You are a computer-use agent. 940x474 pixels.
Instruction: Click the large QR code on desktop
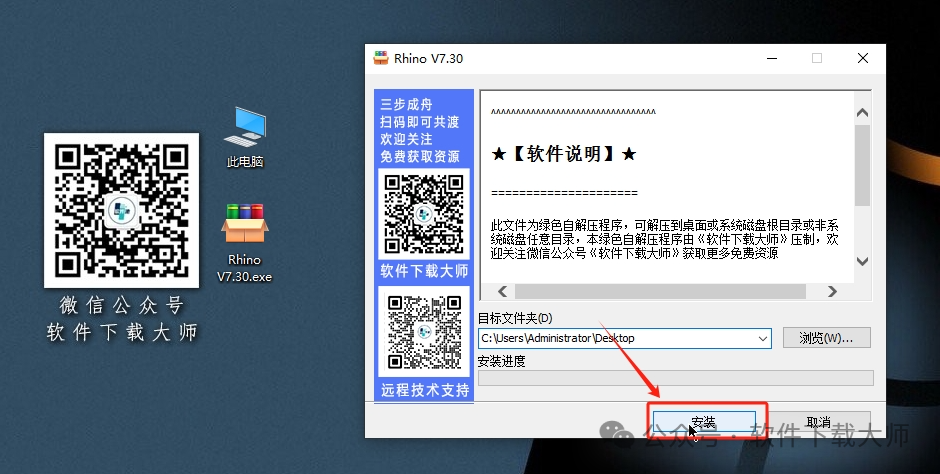coord(122,210)
